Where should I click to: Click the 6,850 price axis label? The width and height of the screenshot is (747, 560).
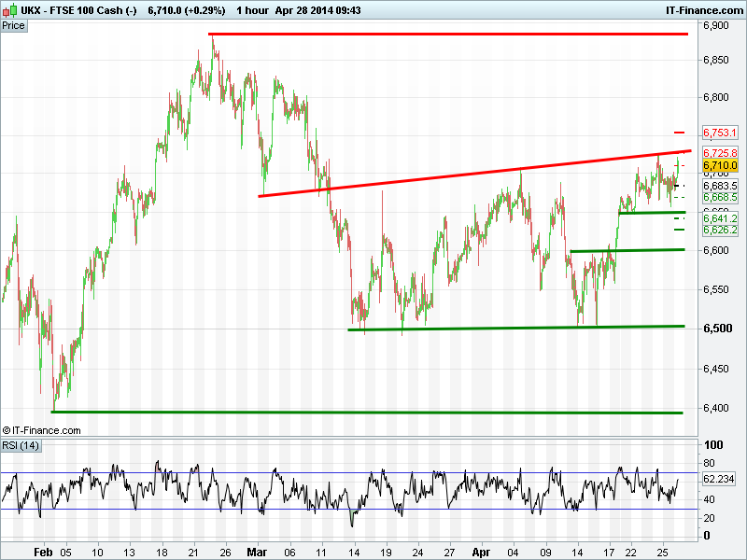716,60
